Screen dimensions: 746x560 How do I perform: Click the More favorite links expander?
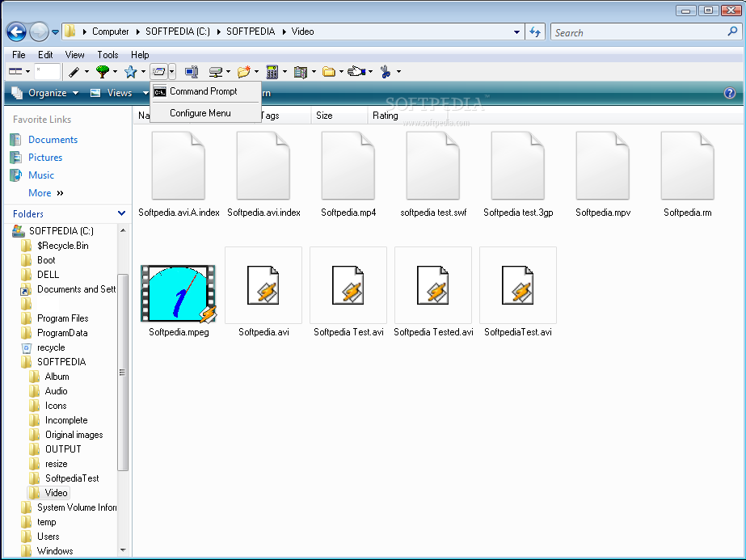[x=46, y=193]
